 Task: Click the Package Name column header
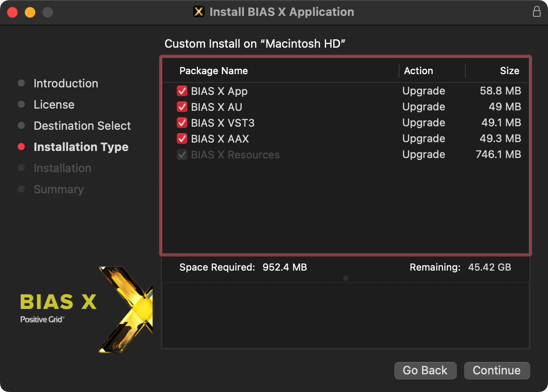point(213,71)
